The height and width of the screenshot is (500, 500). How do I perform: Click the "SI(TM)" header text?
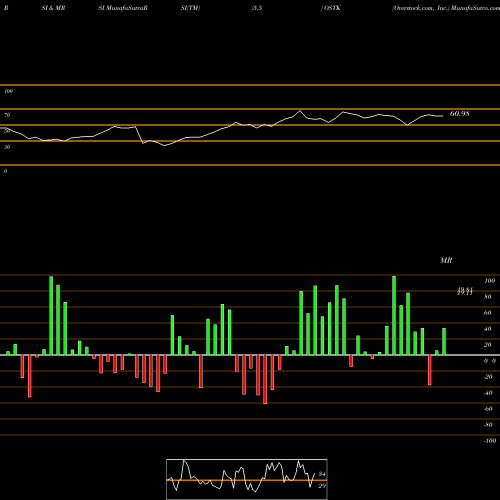click(x=190, y=8)
